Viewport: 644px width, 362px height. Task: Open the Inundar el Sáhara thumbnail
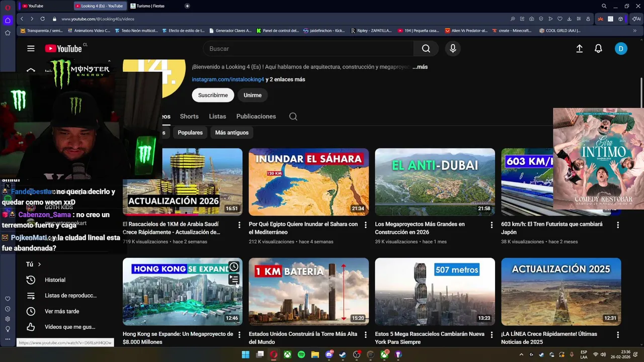click(x=308, y=182)
